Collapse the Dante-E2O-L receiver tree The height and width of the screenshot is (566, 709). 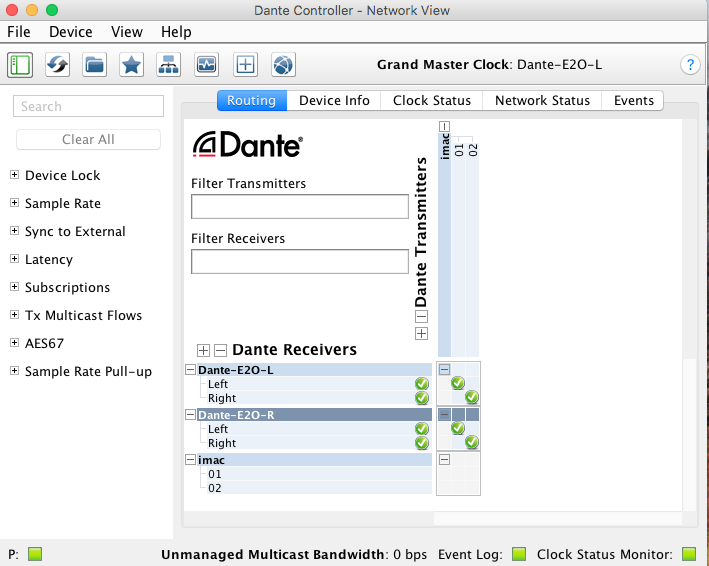pyautogui.click(x=190, y=370)
